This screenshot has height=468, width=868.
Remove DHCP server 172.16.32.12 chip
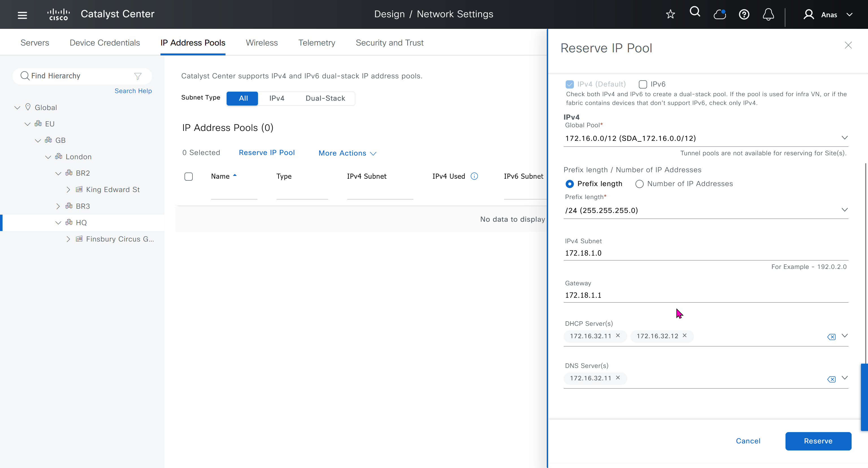[685, 335]
